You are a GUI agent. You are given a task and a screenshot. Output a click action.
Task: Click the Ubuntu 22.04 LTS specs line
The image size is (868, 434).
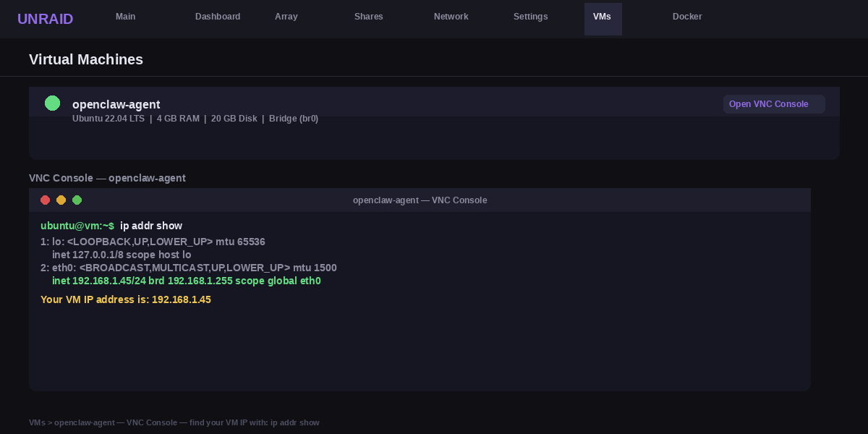[195, 119]
